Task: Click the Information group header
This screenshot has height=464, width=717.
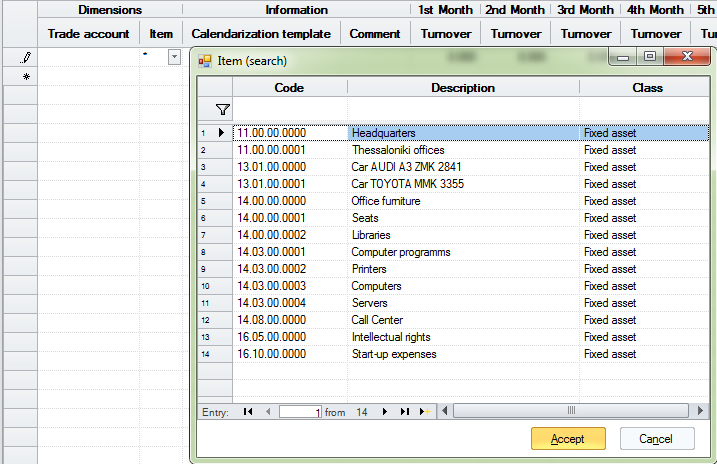Action: [x=296, y=10]
